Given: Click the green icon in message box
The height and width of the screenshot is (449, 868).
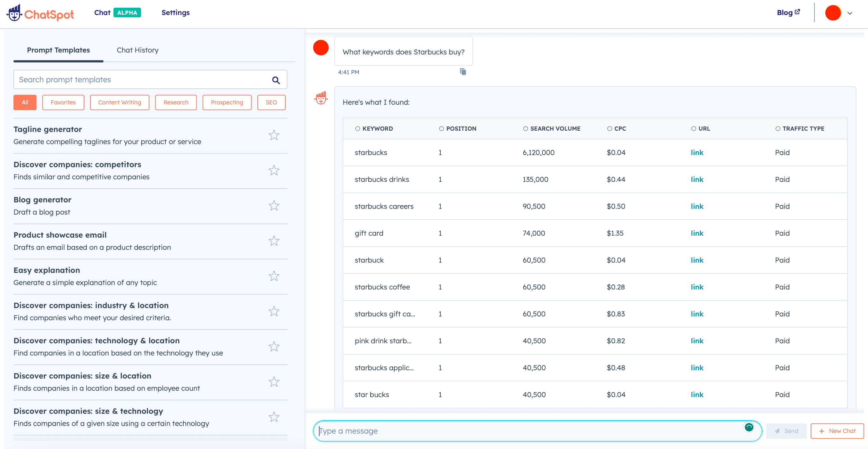Looking at the screenshot, I should (749, 427).
